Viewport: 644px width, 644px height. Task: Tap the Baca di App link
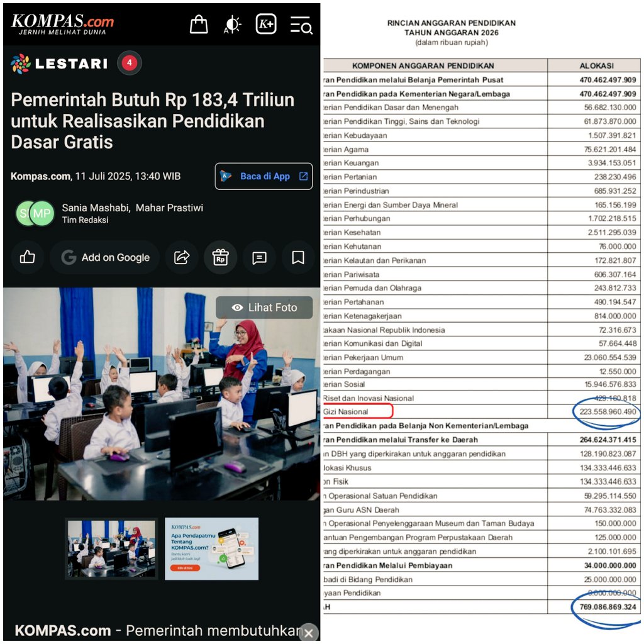click(263, 176)
